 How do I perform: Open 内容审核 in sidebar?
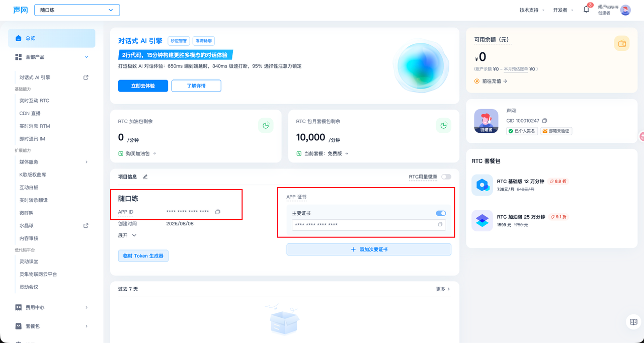[x=29, y=238]
